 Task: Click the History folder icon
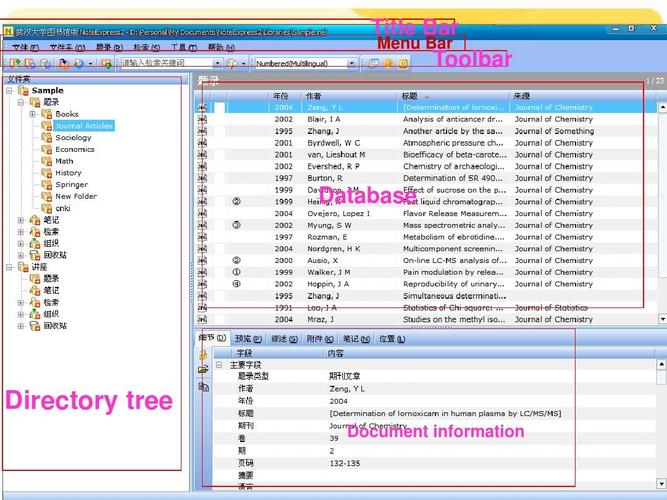(x=46, y=173)
